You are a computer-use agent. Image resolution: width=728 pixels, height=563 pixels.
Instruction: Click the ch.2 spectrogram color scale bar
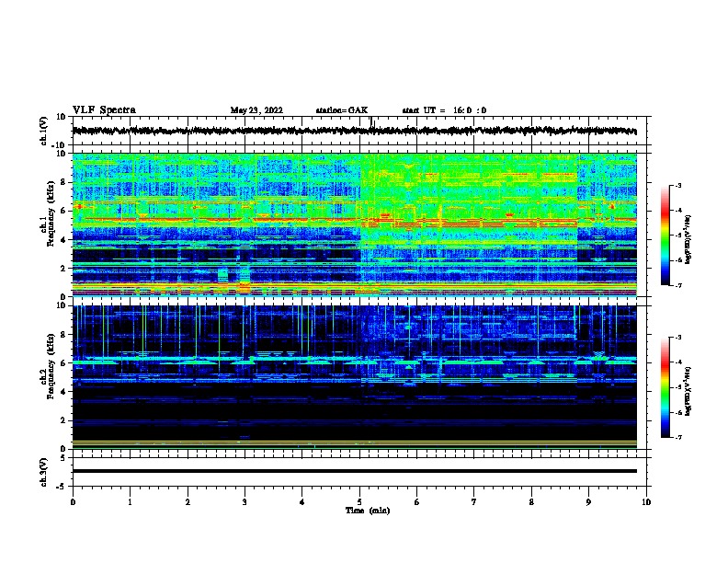click(x=665, y=387)
